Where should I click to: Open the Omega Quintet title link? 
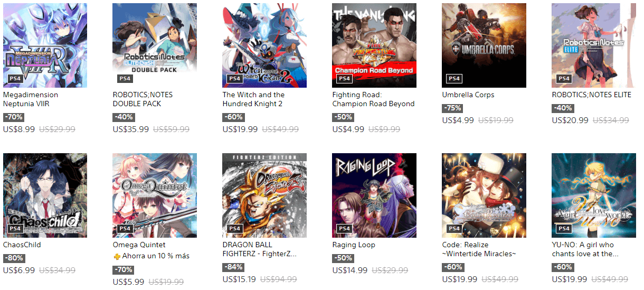pos(139,245)
